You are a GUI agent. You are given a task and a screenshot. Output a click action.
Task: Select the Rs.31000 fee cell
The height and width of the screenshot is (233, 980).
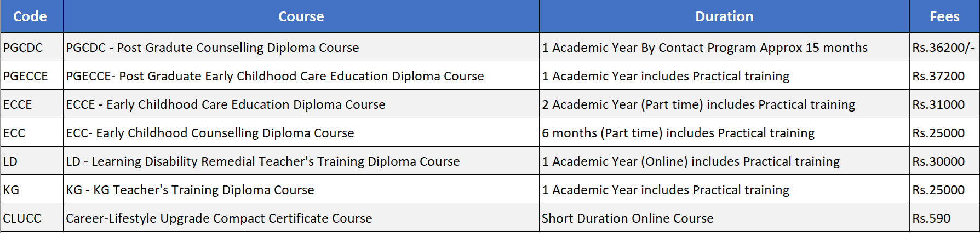[x=938, y=104]
